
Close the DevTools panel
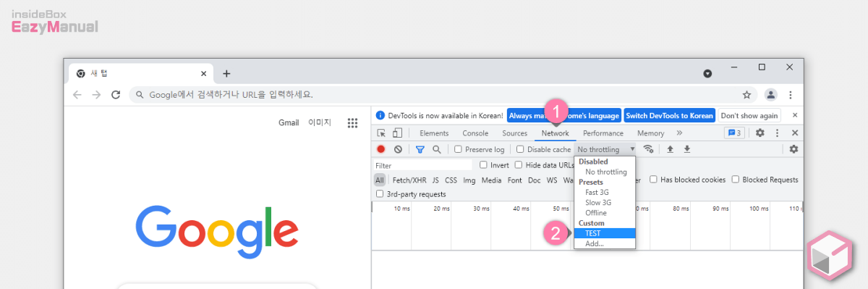pyautogui.click(x=794, y=133)
